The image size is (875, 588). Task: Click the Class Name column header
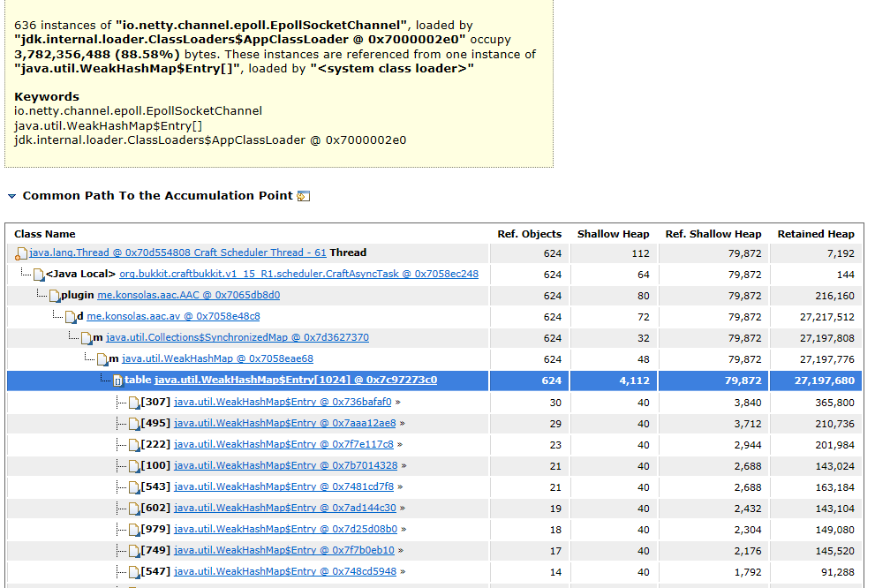pyautogui.click(x=45, y=234)
